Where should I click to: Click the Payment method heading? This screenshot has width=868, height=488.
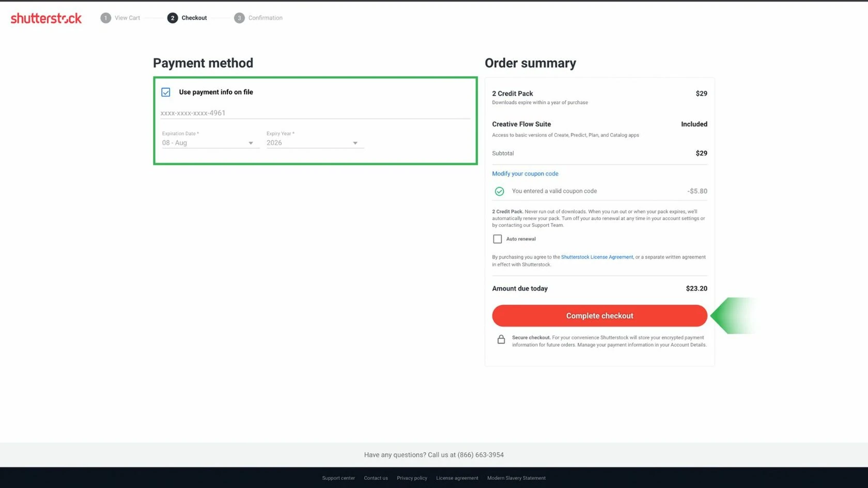[x=203, y=63]
